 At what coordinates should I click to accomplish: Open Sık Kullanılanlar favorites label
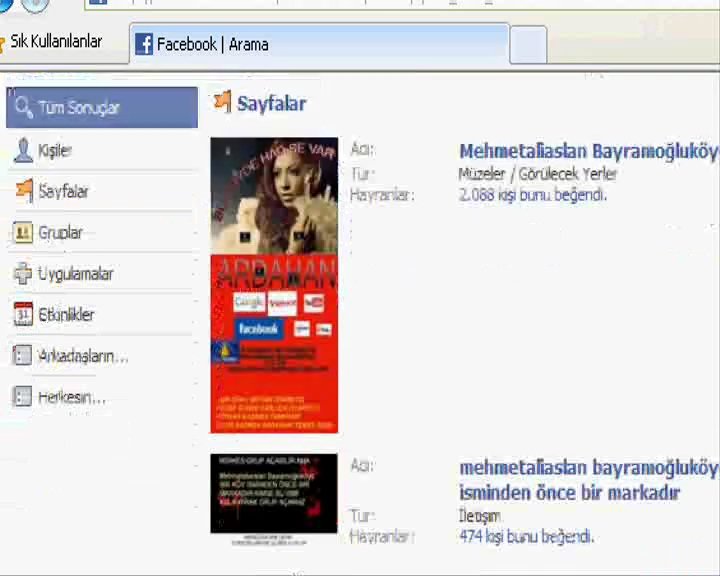56,42
